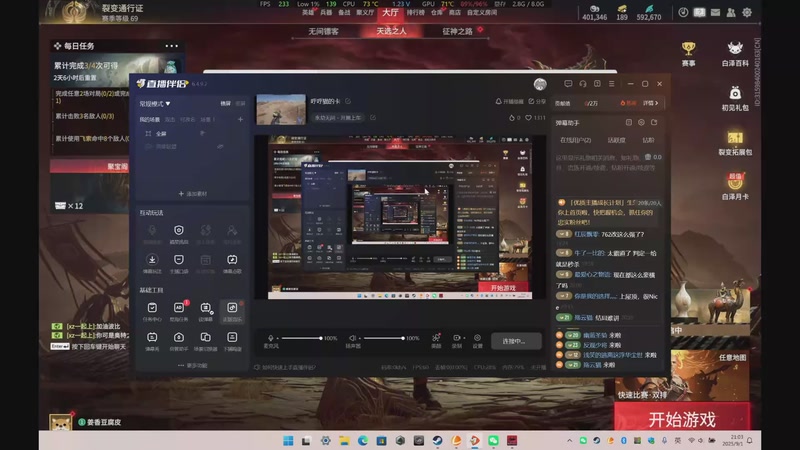Switch to 钻粉 tab
This screenshot has width=800, height=450.
coord(648,140)
